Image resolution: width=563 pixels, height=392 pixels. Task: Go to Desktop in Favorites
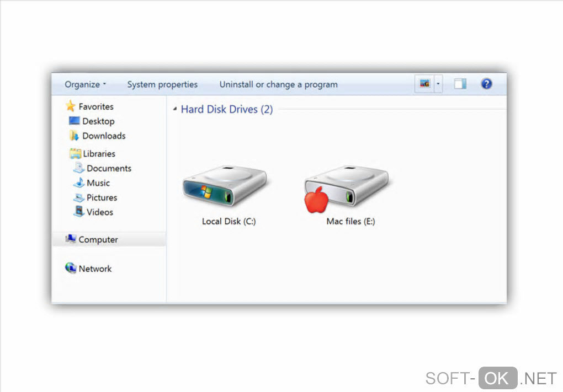[98, 121]
